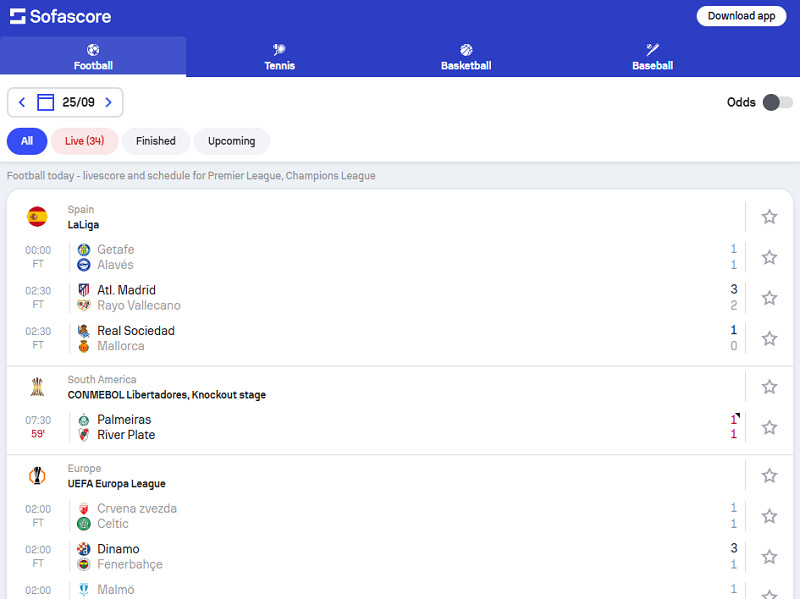The width and height of the screenshot is (800, 599).
Task: Select the All matches filter
Action: pos(27,141)
